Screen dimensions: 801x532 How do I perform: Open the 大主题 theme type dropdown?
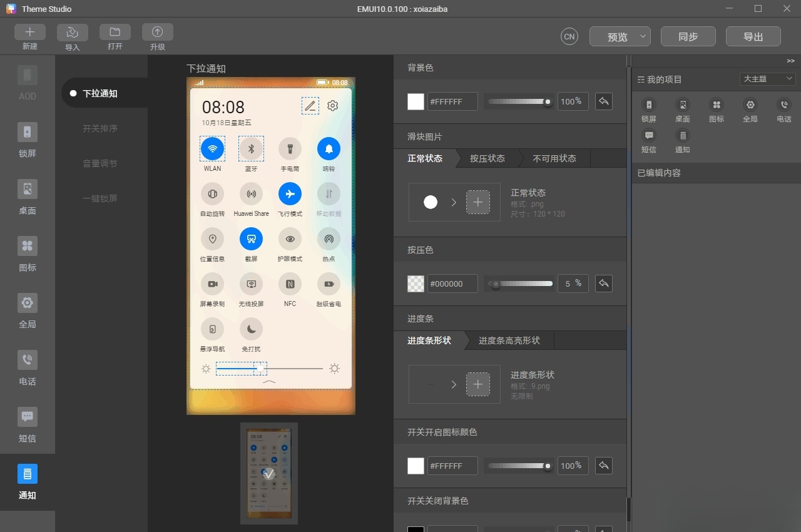[x=767, y=79]
